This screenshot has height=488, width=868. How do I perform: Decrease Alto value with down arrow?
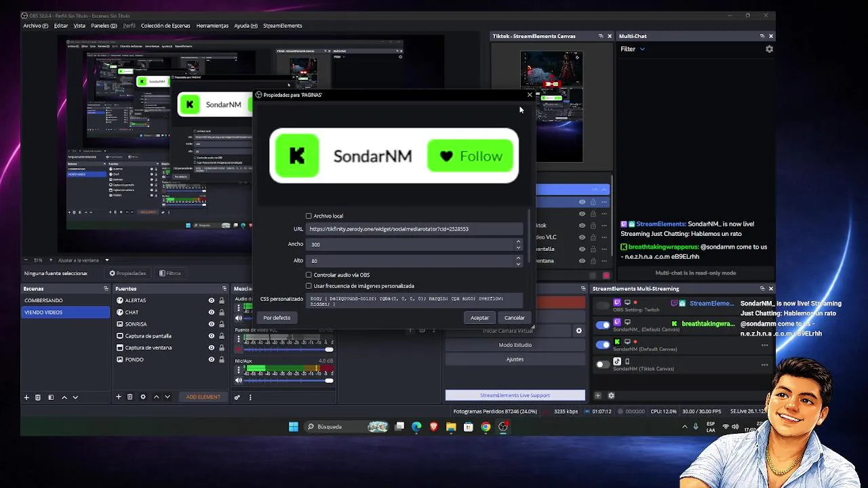tap(518, 264)
